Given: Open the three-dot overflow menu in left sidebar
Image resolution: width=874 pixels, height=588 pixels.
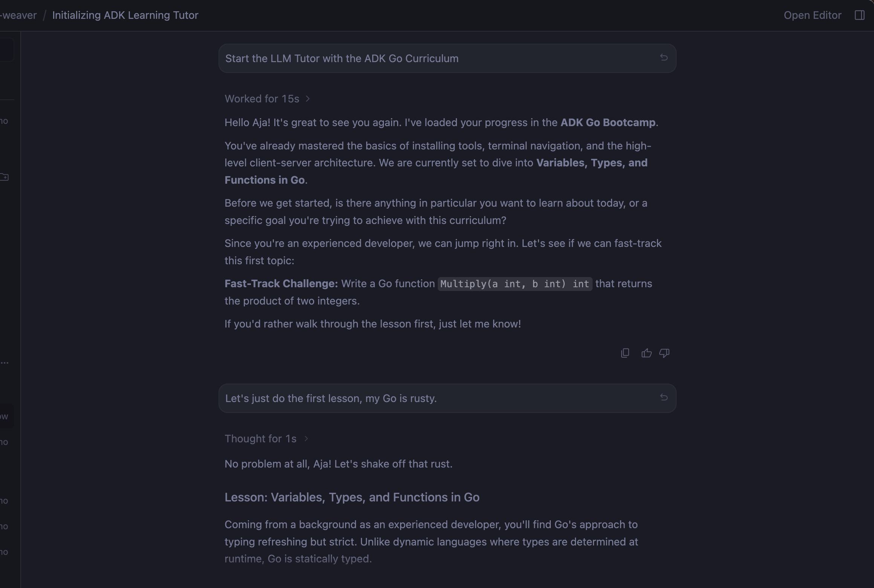Looking at the screenshot, I should tap(5, 363).
